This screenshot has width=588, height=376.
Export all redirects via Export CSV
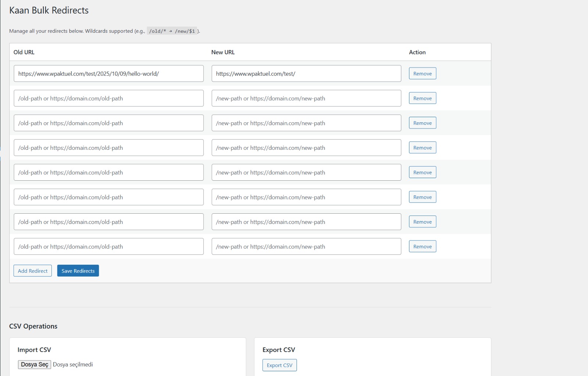coord(279,365)
